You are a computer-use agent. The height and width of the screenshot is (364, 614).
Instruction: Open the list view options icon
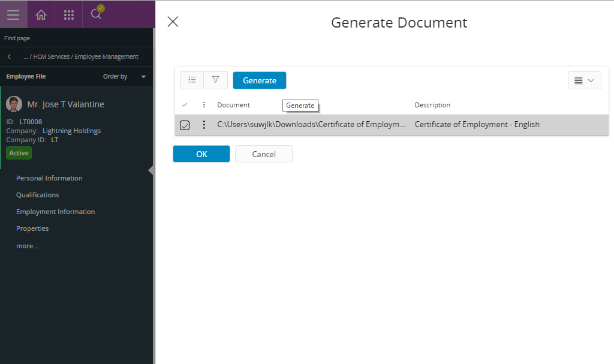point(192,80)
